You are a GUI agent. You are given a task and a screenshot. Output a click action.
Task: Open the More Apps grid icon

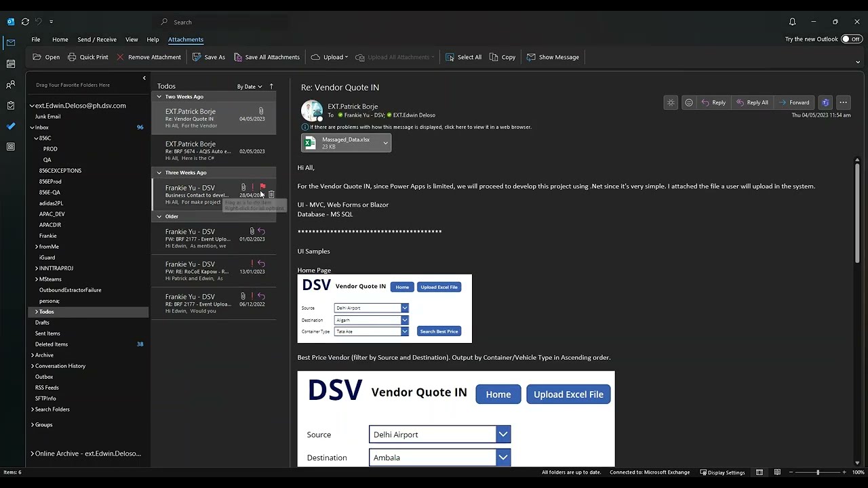click(x=10, y=146)
